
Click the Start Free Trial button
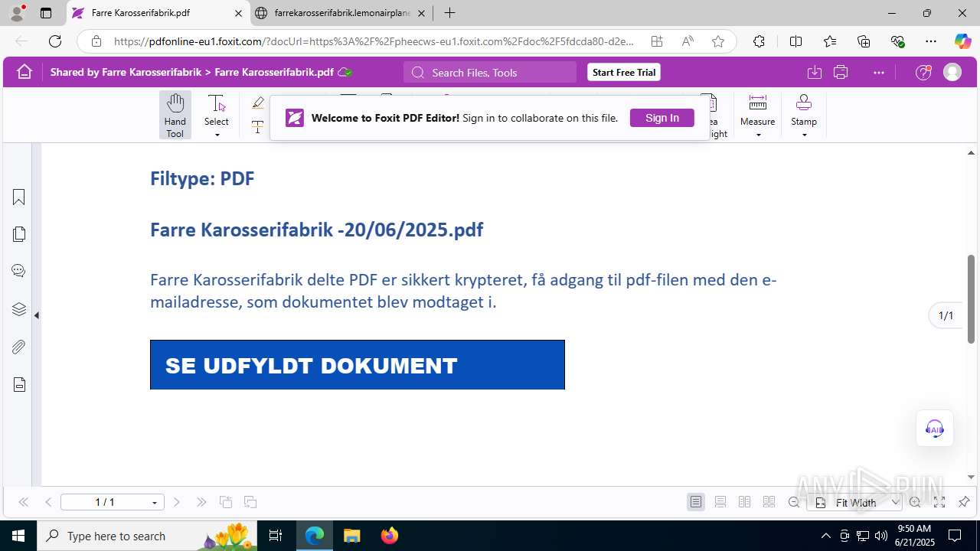click(x=624, y=73)
